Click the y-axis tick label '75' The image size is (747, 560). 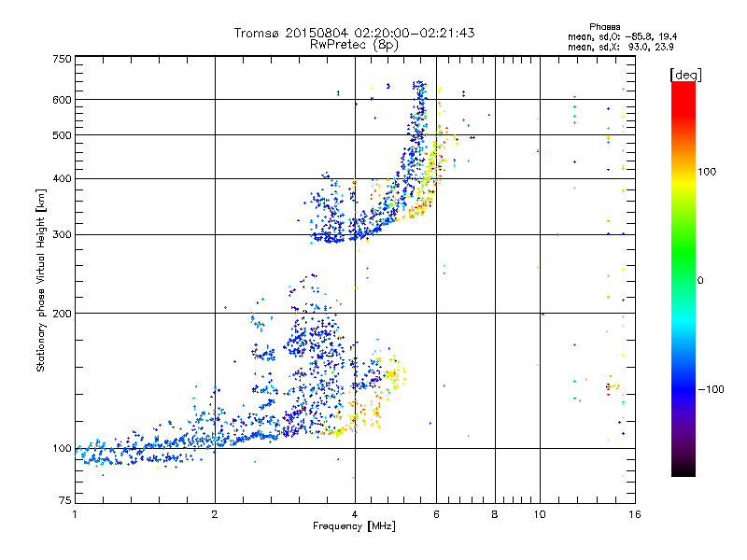(65, 500)
